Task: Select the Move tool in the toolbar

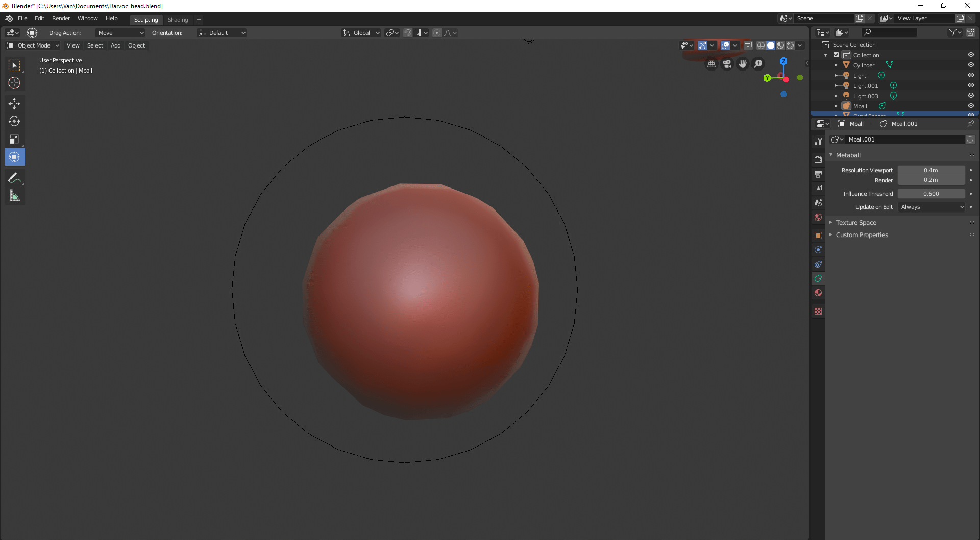Action: (14, 103)
